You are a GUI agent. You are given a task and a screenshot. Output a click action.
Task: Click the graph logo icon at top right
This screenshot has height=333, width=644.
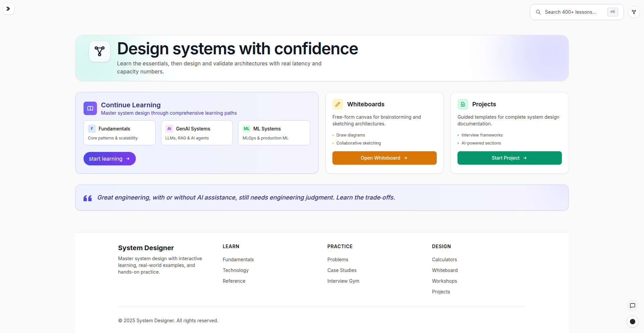point(634,12)
